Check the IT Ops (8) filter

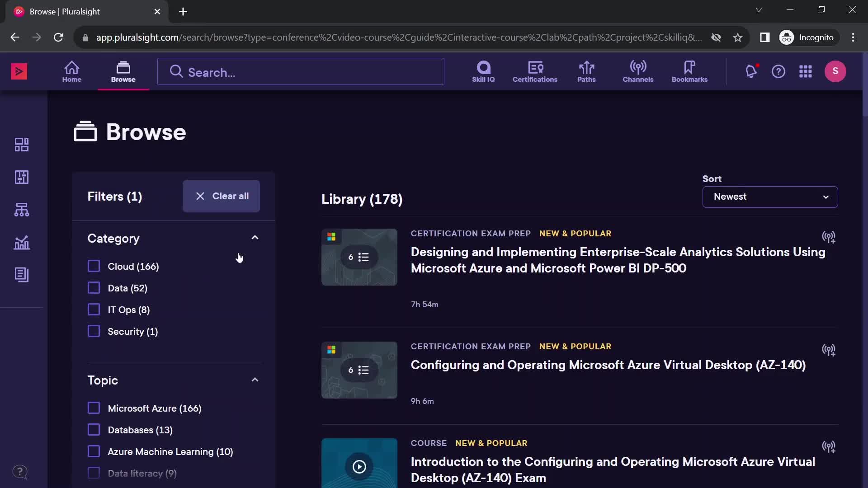94,310
